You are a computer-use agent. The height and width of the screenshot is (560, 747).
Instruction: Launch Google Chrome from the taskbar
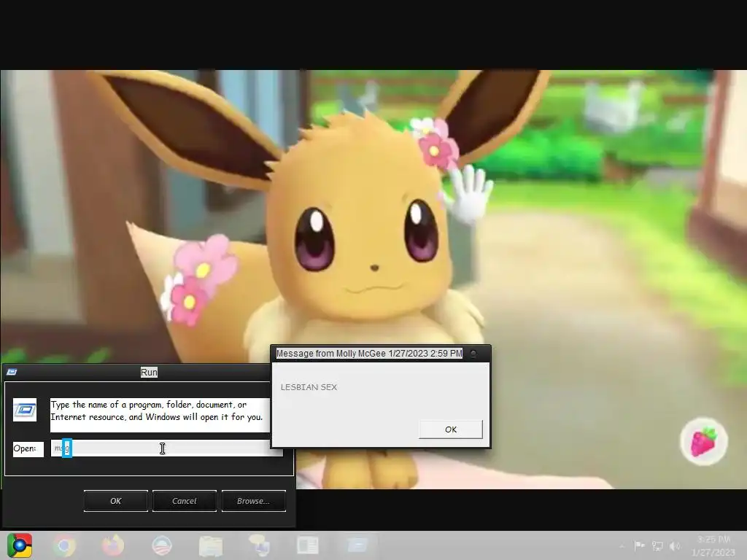pyautogui.click(x=64, y=545)
